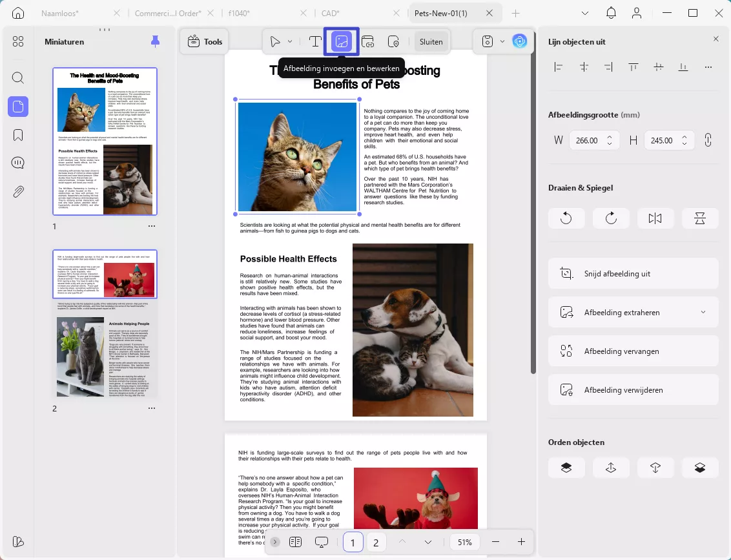Select the insert and edit image tool

pyautogui.click(x=341, y=41)
